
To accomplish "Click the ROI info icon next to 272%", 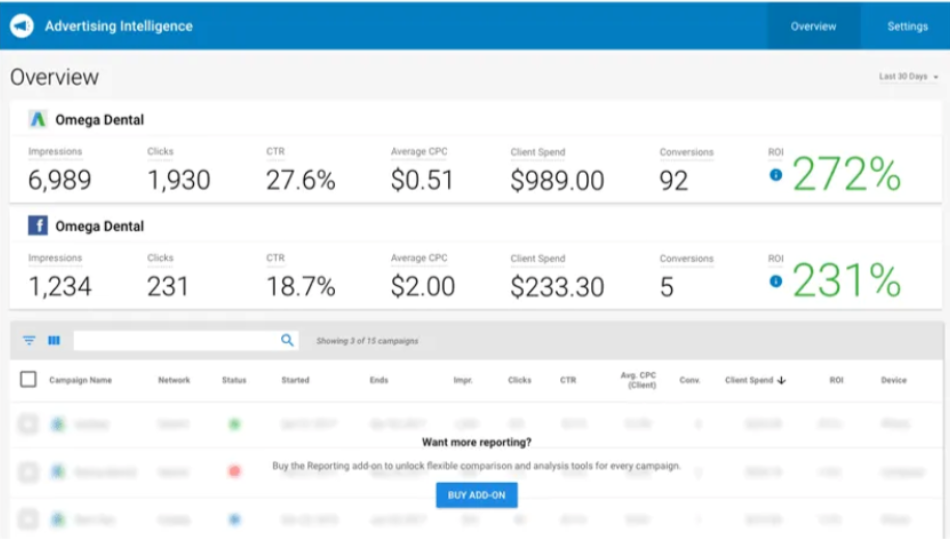I will 775,175.
